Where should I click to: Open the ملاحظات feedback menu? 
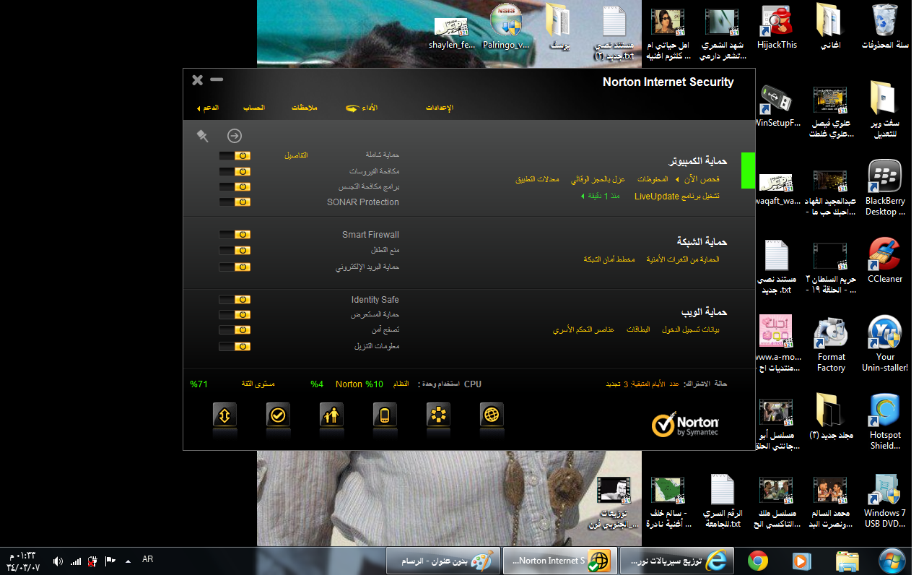(x=305, y=108)
